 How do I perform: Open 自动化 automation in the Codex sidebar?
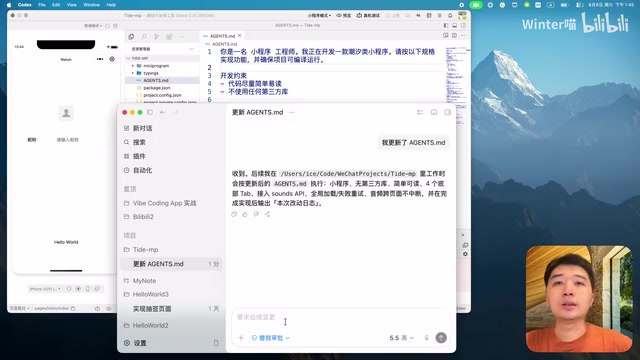pyautogui.click(x=138, y=170)
